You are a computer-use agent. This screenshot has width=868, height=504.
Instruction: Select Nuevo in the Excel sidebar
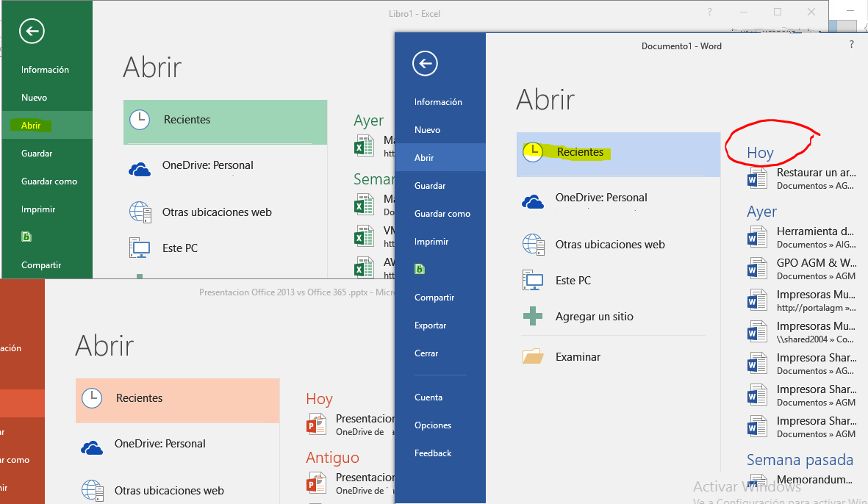(34, 98)
